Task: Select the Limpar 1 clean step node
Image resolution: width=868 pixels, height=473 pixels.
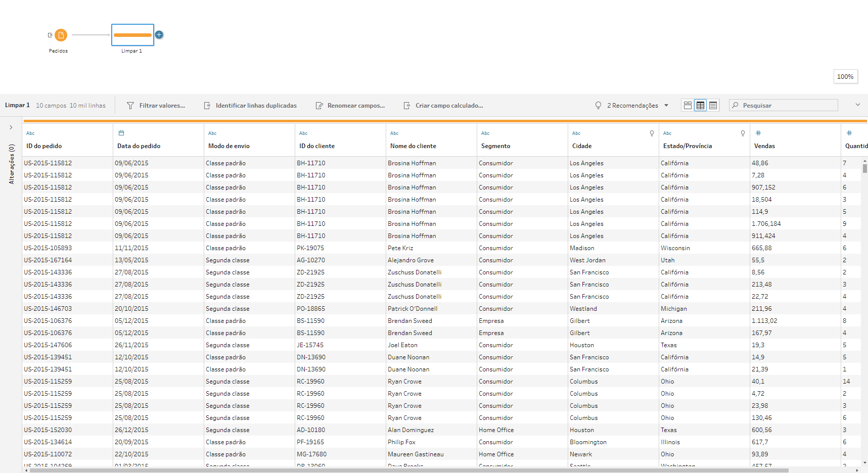Action: [132, 35]
